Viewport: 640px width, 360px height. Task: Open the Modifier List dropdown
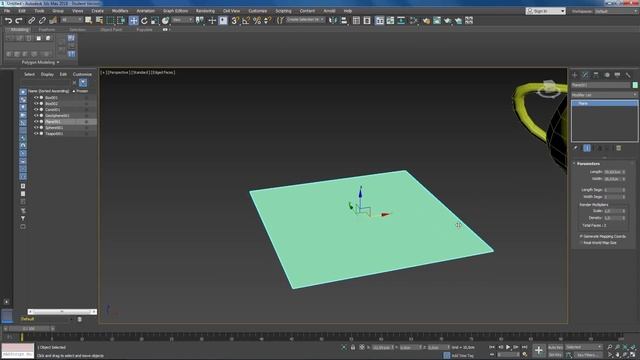pos(604,95)
